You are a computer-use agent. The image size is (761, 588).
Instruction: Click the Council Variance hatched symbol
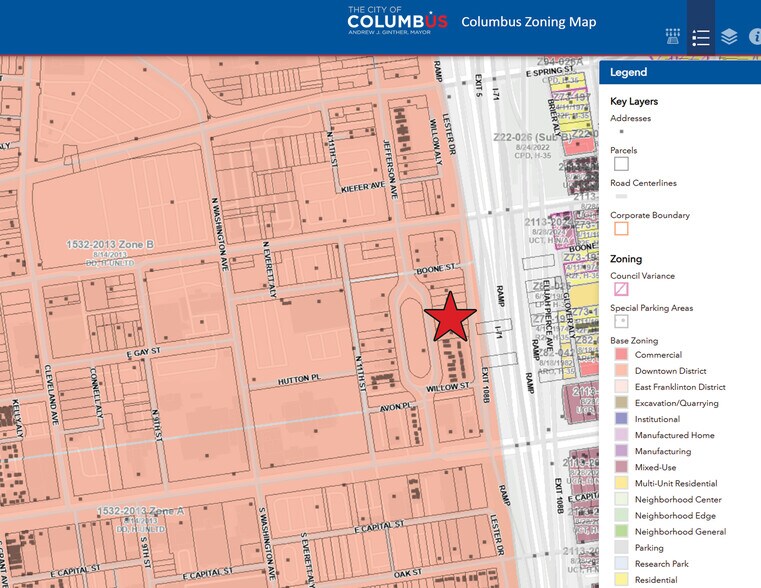pyautogui.click(x=621, y=290)
